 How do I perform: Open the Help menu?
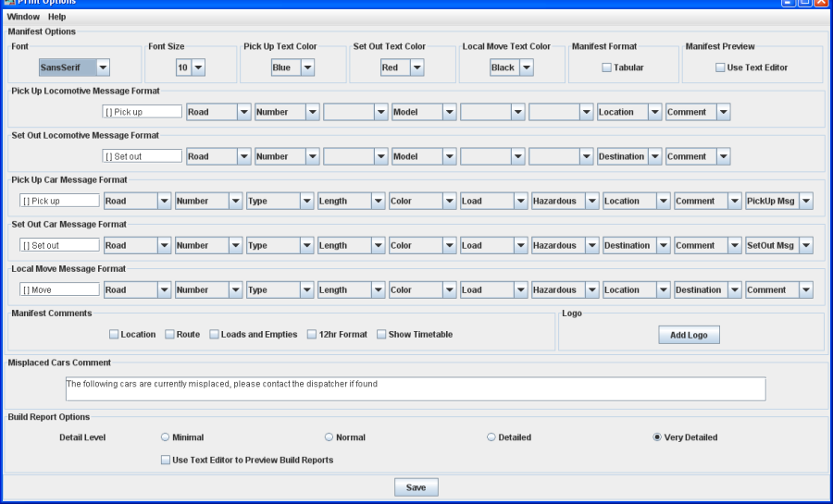coord(56,17)
